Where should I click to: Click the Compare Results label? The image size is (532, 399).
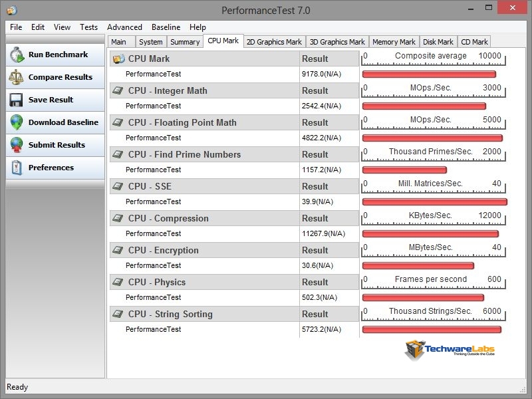click(61, 77)
